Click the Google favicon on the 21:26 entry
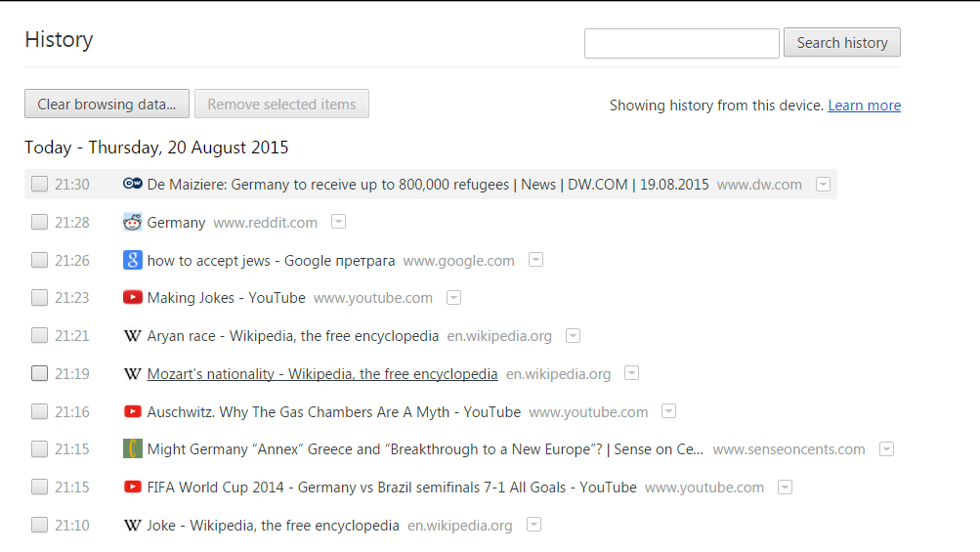This screenshot has width=980, height=552. (x=133, y=260)
